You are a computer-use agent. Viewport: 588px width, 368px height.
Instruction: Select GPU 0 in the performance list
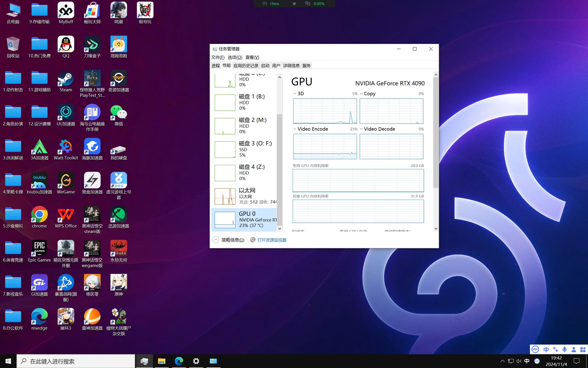pyautogui.click(x=244, y=219)
